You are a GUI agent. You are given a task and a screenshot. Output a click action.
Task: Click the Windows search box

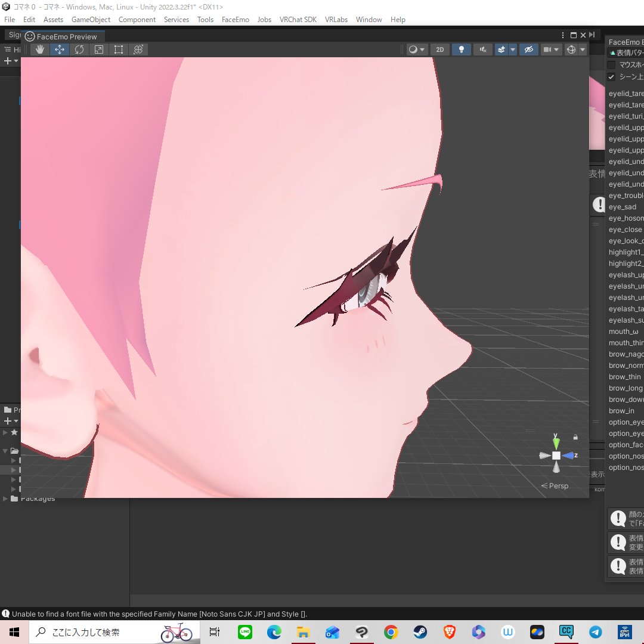click(114, 632)
